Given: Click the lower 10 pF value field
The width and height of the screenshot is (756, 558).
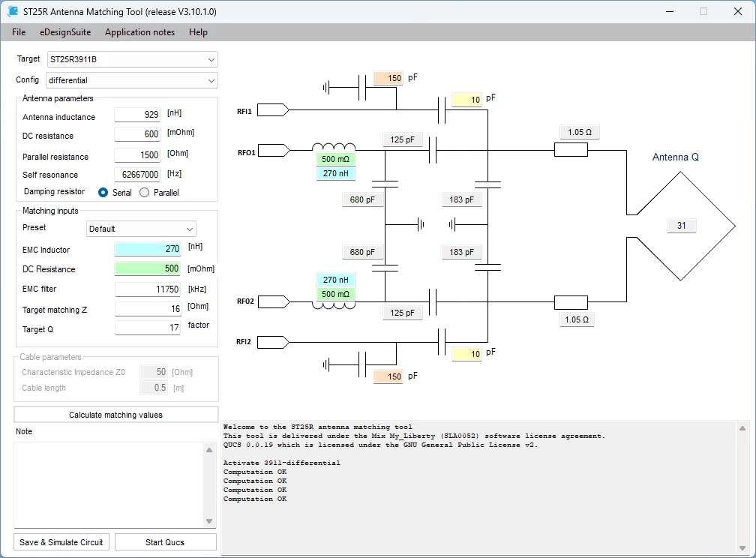Looking at the screenshot, I should [x=466, y=354].
